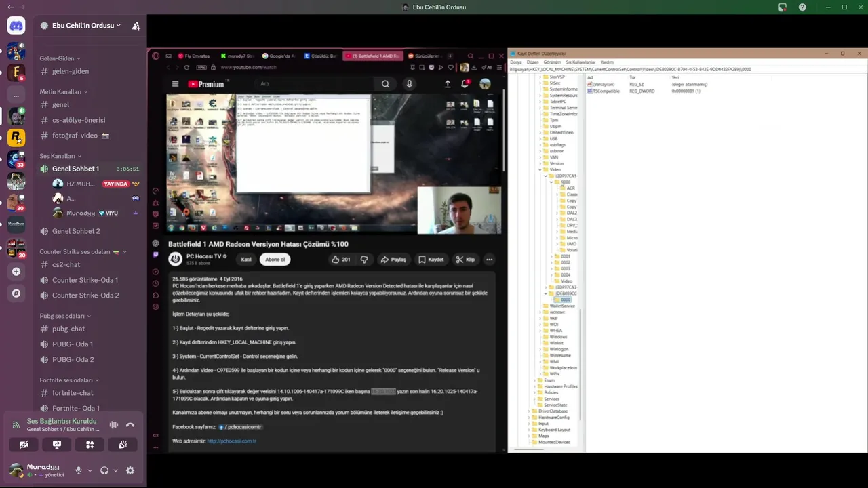Disconnect from voice with the hang-up icon

coord(130,425)
